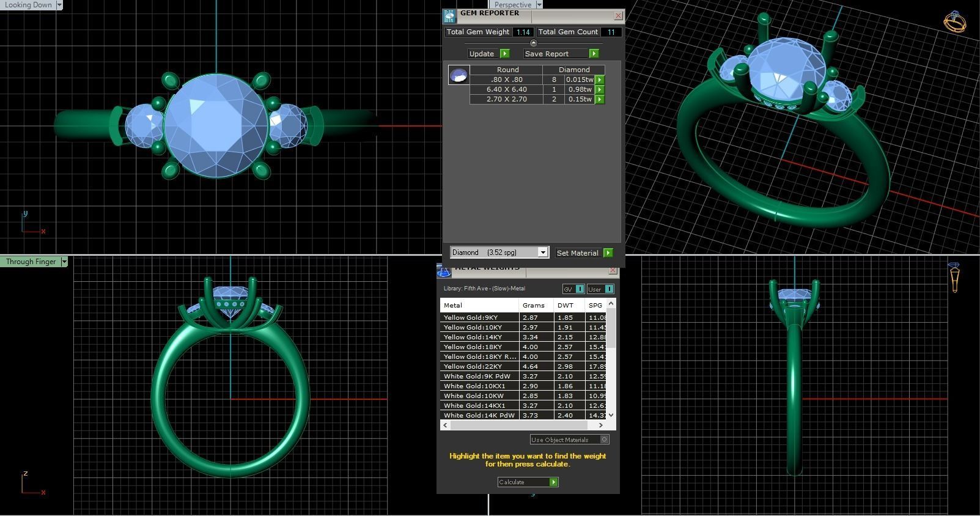980x516 pixels.
Task: Click the Diamond column header
Action: (574, 70)
